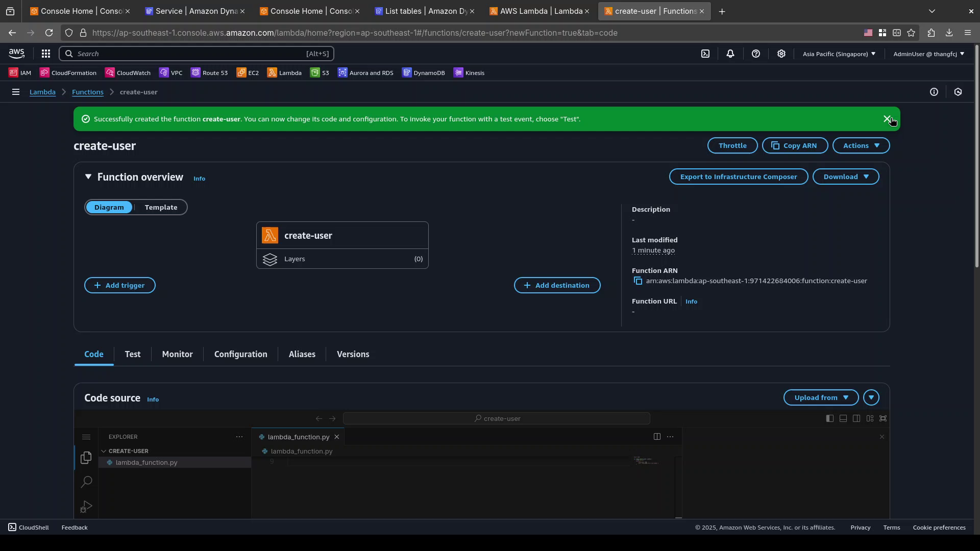980x551 pixels.
Task: Click Export to Infrastructure Composer
Action: [739, 177]
